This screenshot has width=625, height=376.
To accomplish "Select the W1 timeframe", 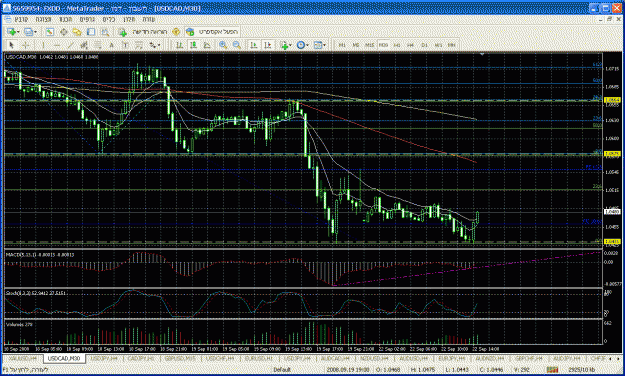I will point(438,45).
